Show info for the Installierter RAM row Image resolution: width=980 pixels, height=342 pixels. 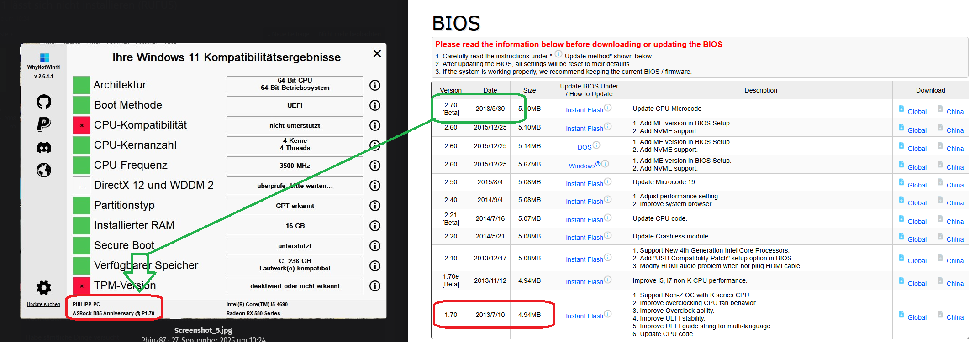[375, 226]
